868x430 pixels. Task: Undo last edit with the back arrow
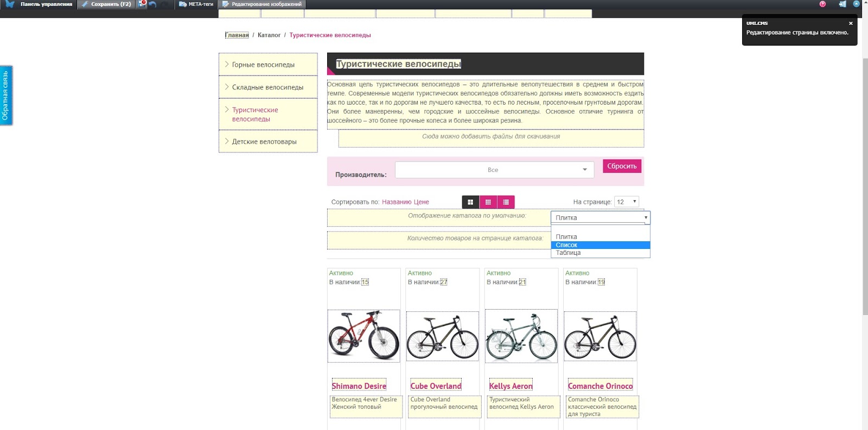click(x=152, y=4)
